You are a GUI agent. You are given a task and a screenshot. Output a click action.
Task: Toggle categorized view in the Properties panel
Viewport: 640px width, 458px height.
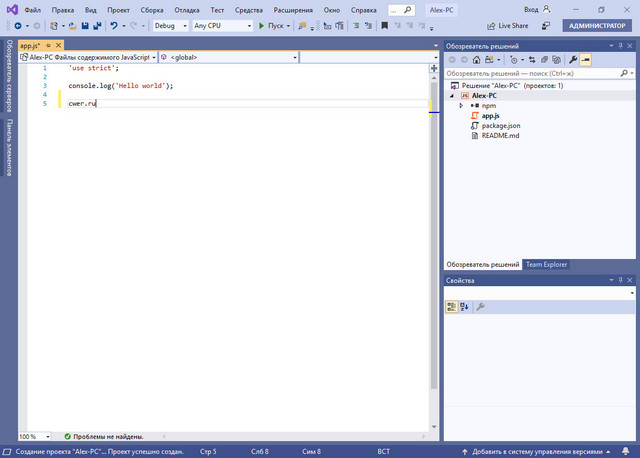451,306
